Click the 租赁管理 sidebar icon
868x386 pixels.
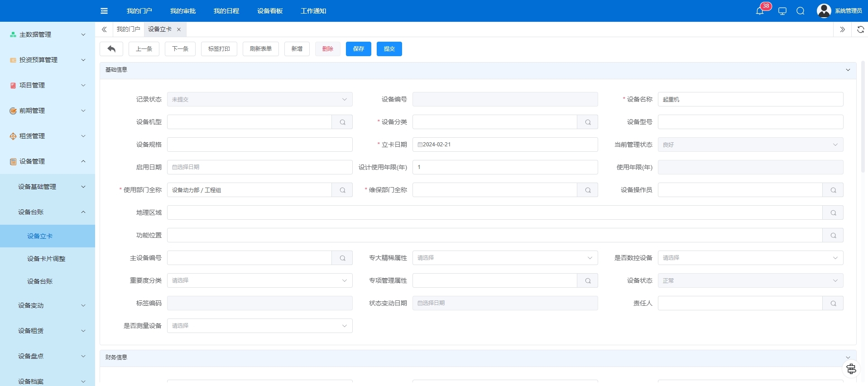point(13,136)
